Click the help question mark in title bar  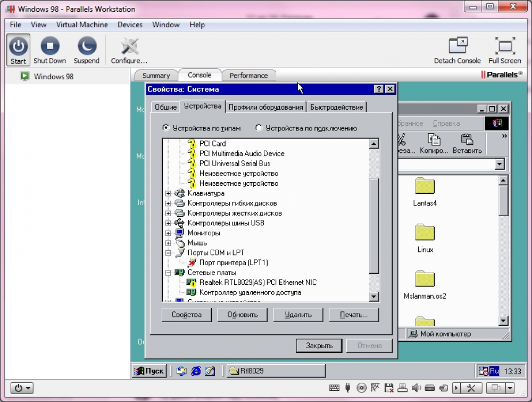coord(379,89)
